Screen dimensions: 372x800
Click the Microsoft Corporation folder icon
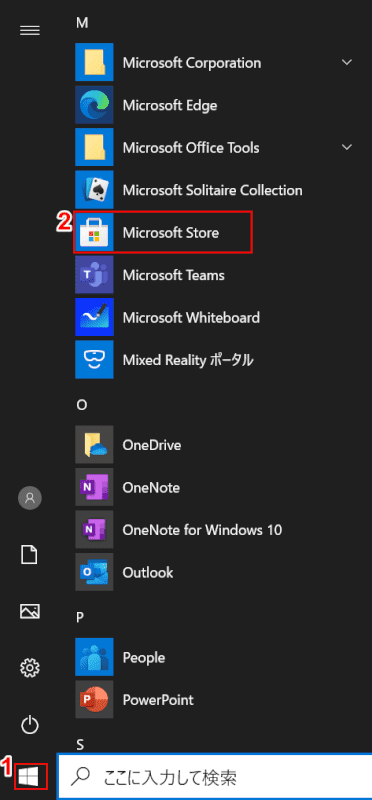tap(94, 62)
